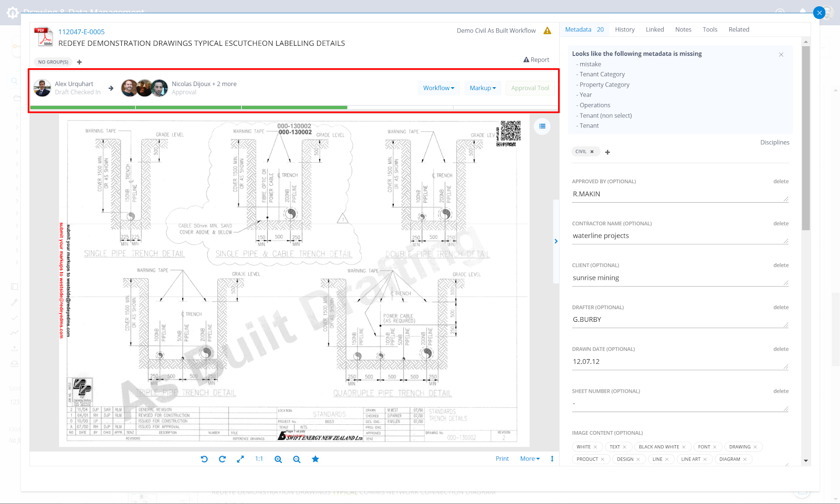Open the Approval Tool

click(530, 88)
